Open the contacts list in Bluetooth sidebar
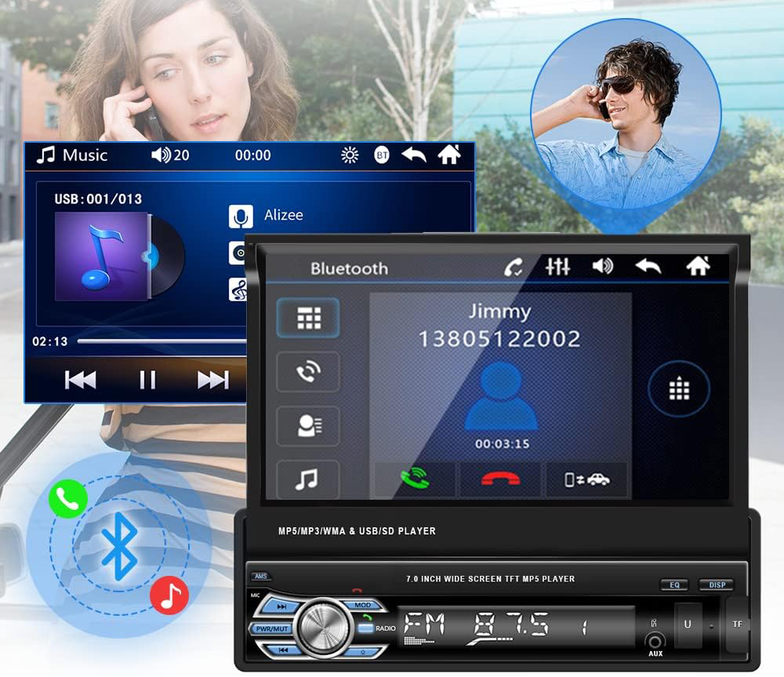The image size is (784, 677). 308,426
